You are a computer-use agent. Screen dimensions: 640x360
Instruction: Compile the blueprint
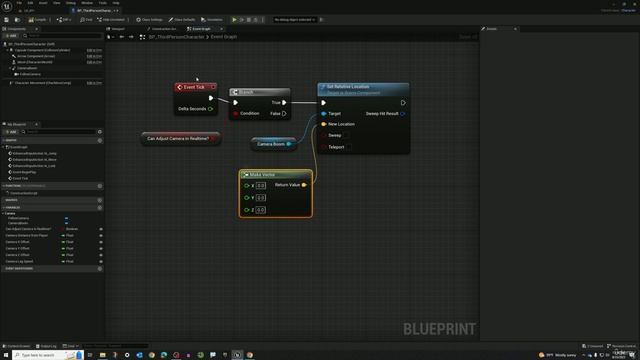(x=38, y=20)
